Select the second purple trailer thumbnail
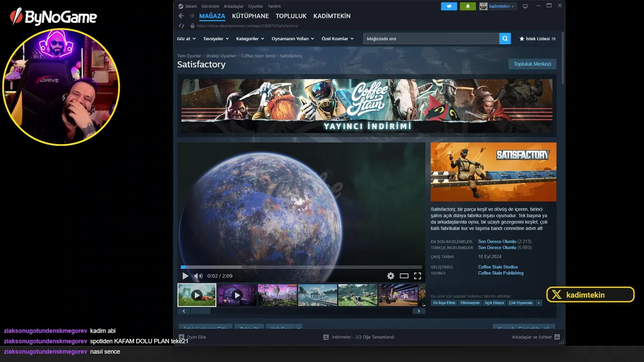 (237, 295)
